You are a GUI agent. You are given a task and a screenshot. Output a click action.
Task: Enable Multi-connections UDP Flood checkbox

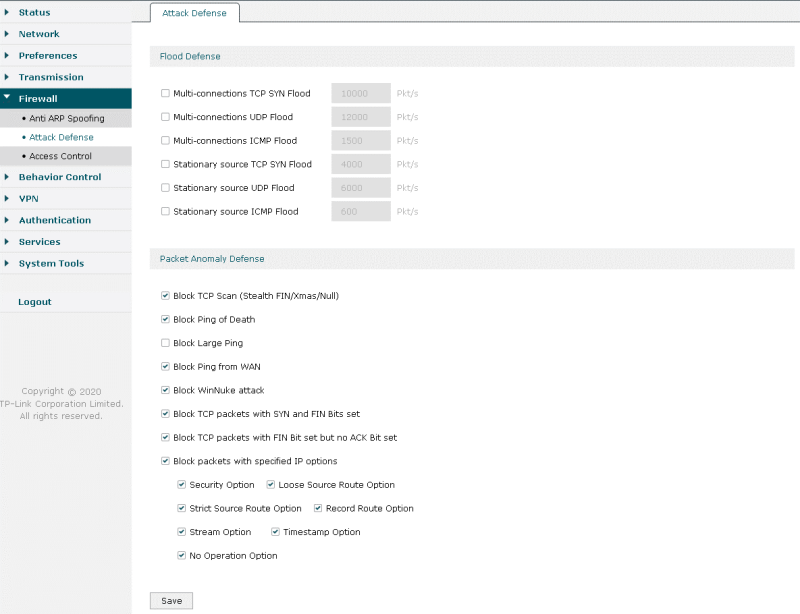[x=165, y=117]
